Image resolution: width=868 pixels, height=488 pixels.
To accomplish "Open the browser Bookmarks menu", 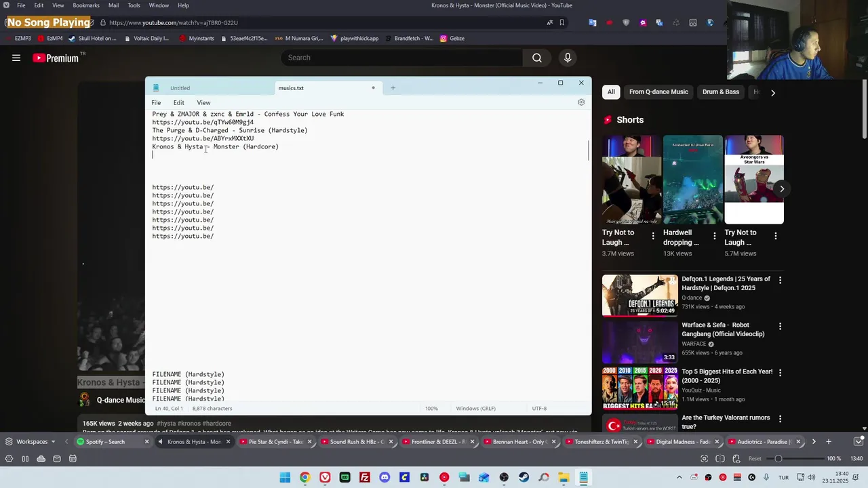I will point(86,5).
